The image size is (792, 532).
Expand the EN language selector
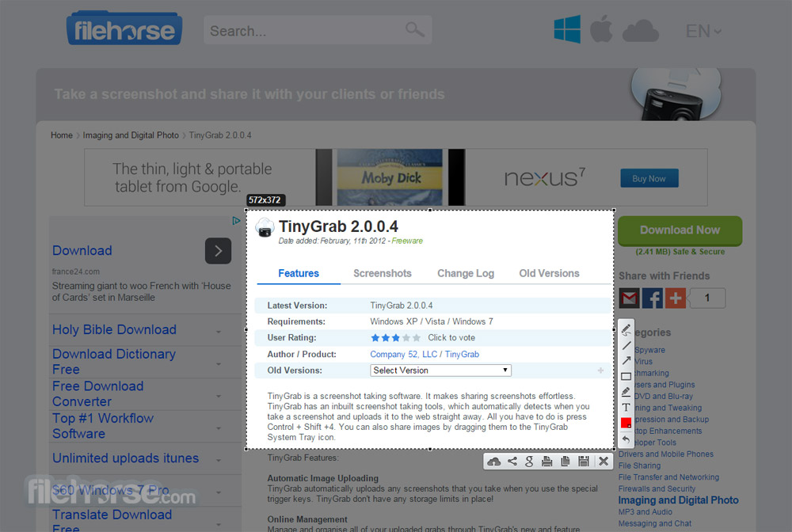coord(703,32)
